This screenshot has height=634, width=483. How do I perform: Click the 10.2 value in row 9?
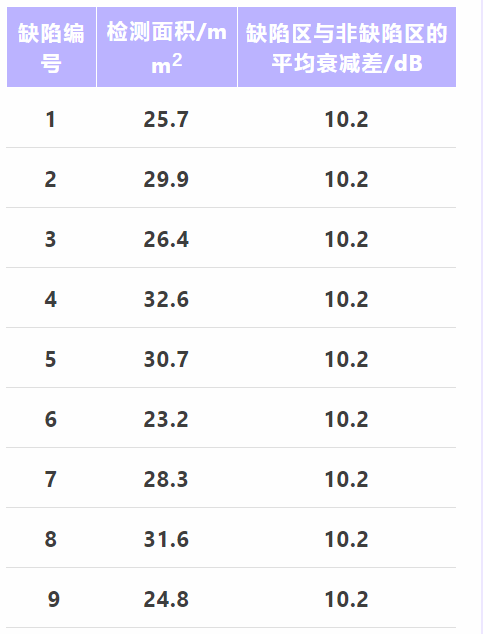click(347, 599)
